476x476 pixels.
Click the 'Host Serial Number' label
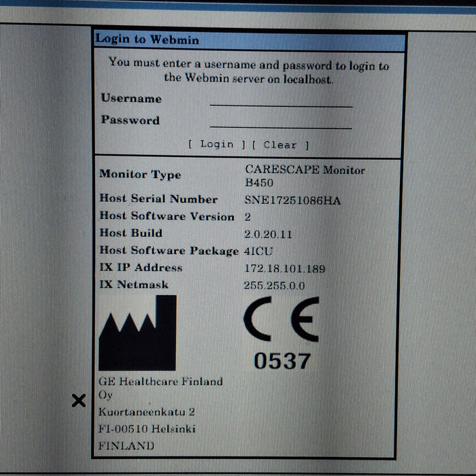pos(158,199)
